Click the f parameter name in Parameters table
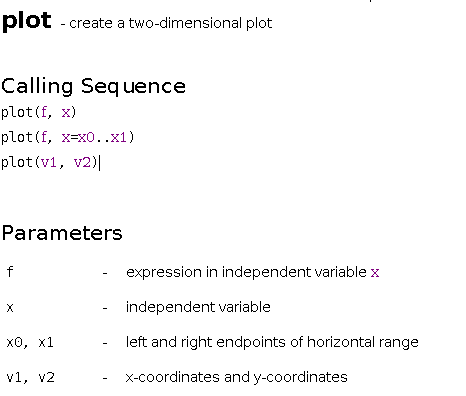Viewport: 466px width, 396px height. (10, 272)
